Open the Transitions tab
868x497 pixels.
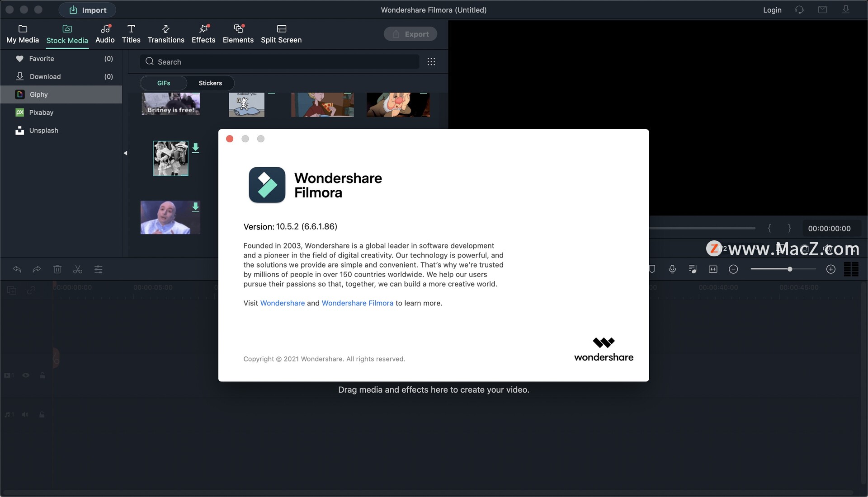pos(166,34)
